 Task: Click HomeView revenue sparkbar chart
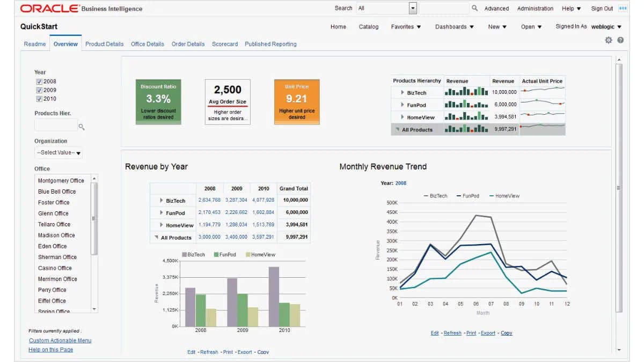466,116
